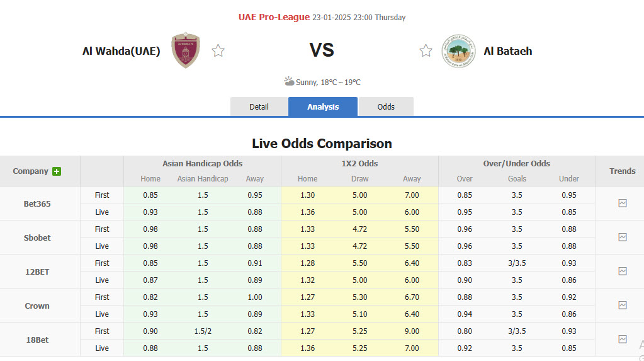
Task: Click the Al Bataeh team logo
Action: pos(459,51)
